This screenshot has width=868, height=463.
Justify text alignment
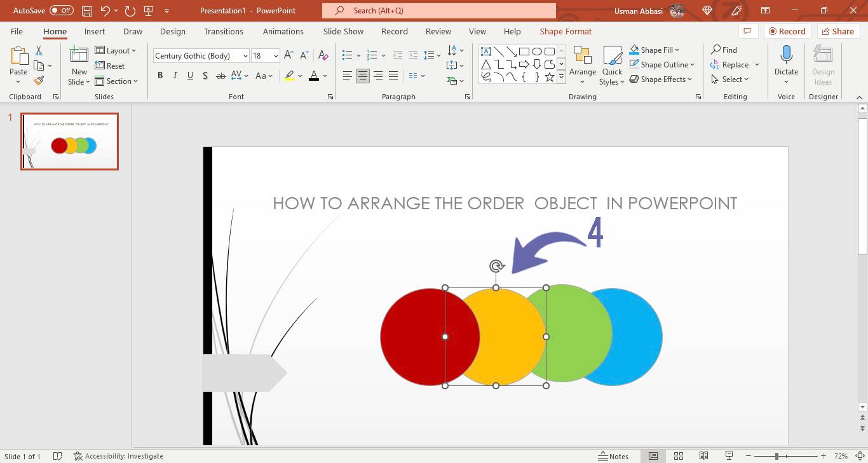pos(393,76)
